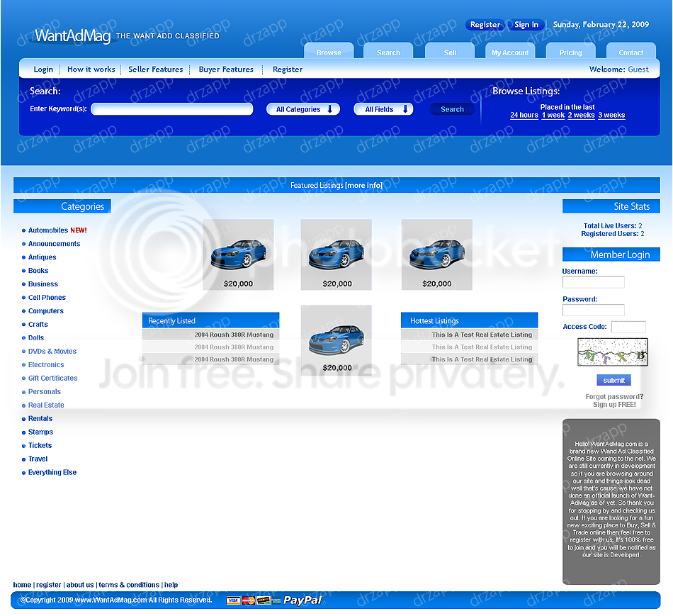Screen dimensions: 673x616
Task: Open the Crafts category
Action: pos(38,325)
